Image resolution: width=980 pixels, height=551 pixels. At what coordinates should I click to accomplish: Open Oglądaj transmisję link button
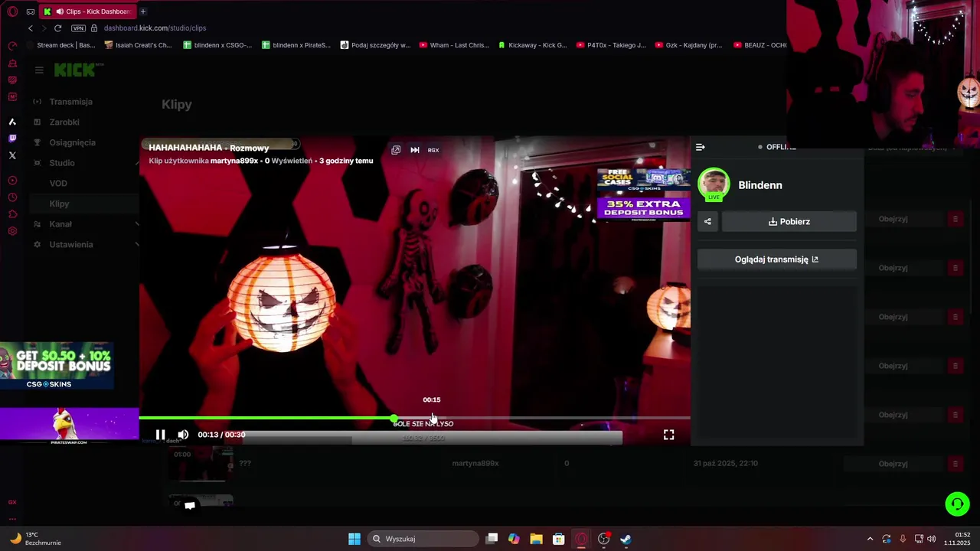pos(777,259)
